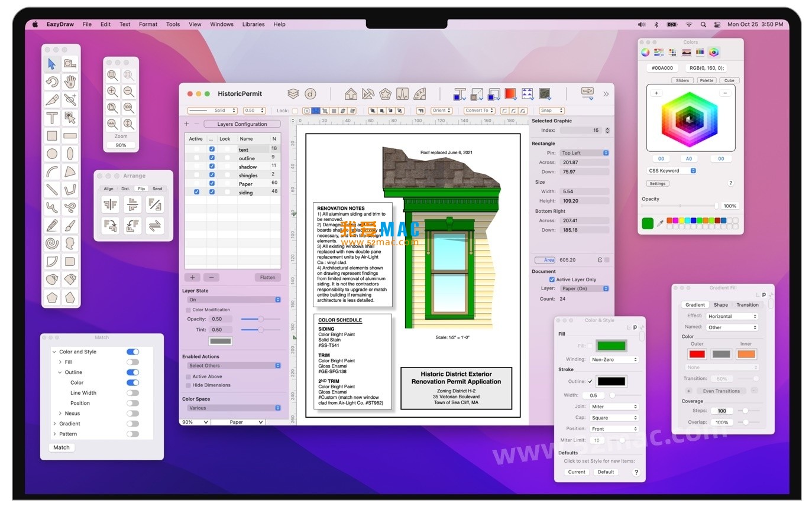Viewport: 812px width, 507px height.
Task: Uncheck Active Layer Only in the Document section
Action: pyautogui.click(x=552, y=279)
